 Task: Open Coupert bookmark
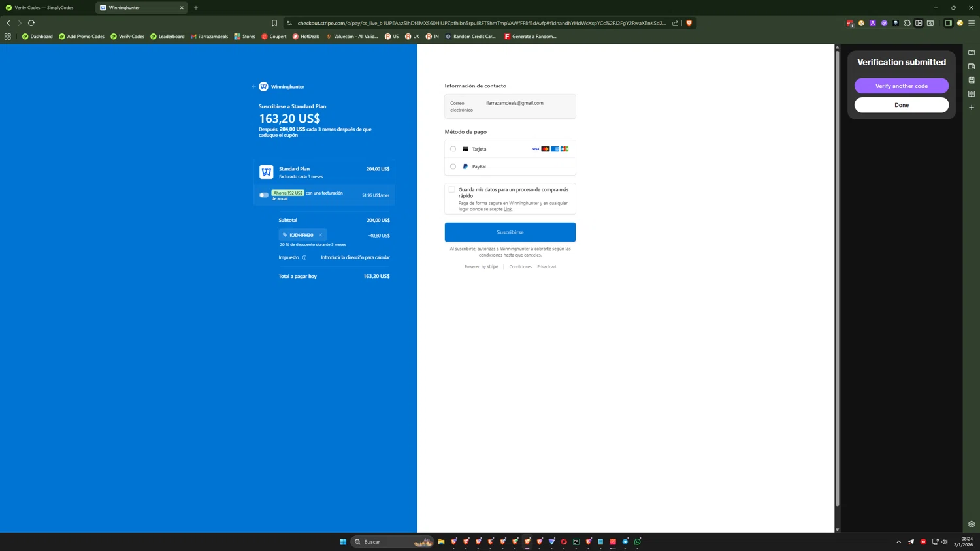coord(274,37)
